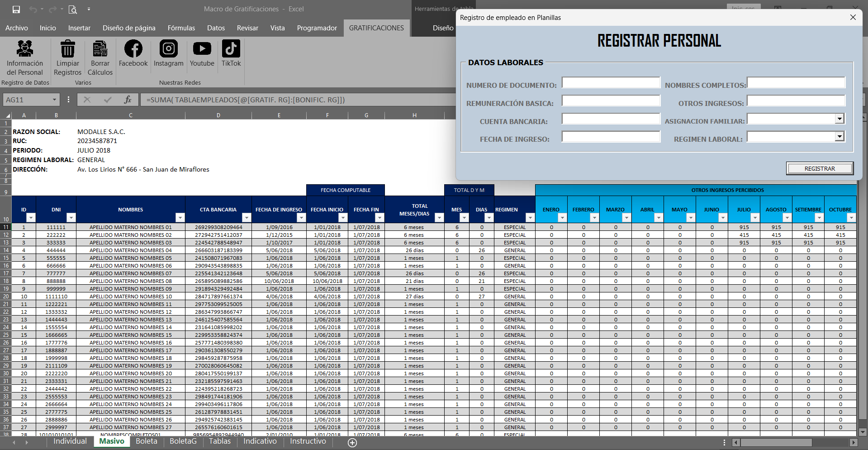
Task: Open the REGIMEN column filter dropdown
Action: pyautogui.click(x=530, y=218)
